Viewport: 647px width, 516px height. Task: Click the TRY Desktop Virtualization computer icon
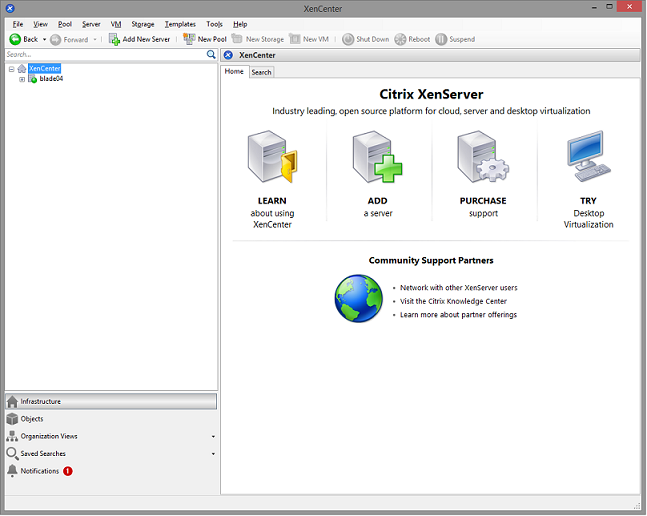pyautogui.click(x=588, y=157)
